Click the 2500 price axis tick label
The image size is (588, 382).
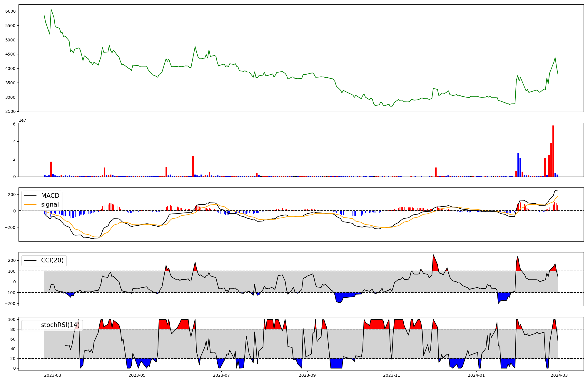tap(10, 112)
